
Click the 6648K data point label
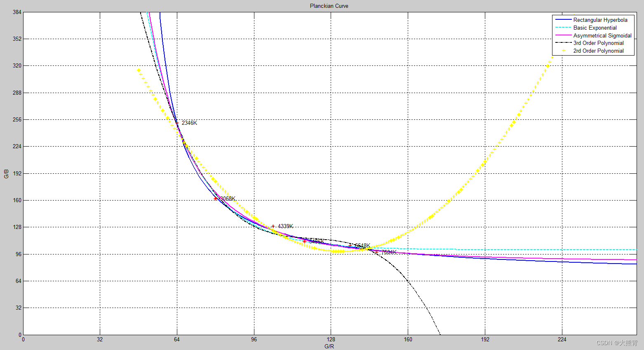pyautogui.click(x=362, y=245)
